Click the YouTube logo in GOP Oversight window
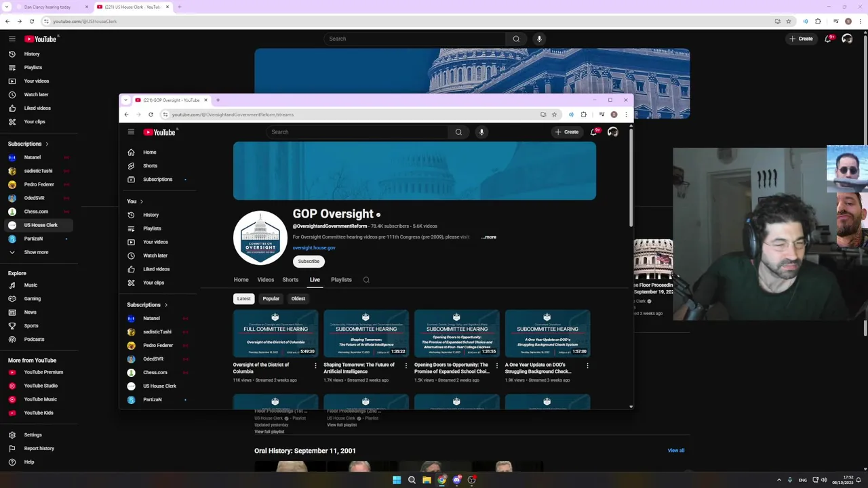This screenshot has width=868, height=488. coord(159,132)
